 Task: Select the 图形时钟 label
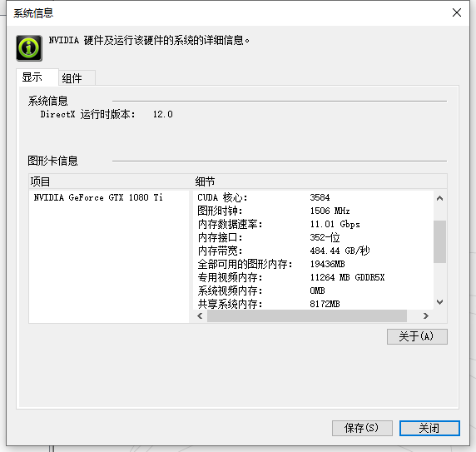(220, 211)
